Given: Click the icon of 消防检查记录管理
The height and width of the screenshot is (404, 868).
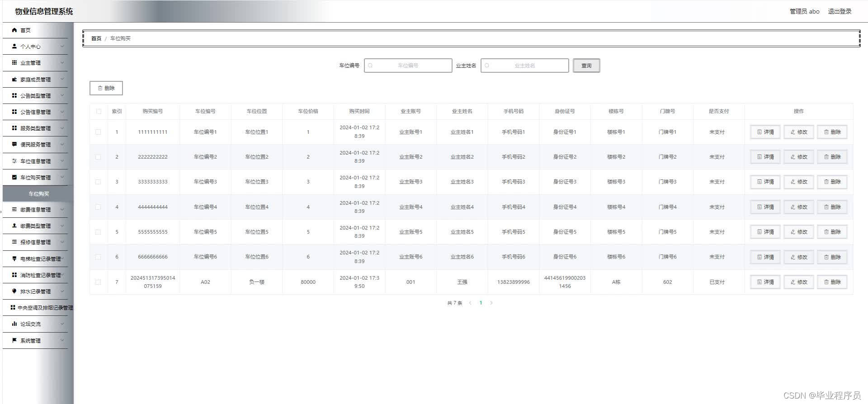Looking at the screenshot, I should click(x=14, y=275).
